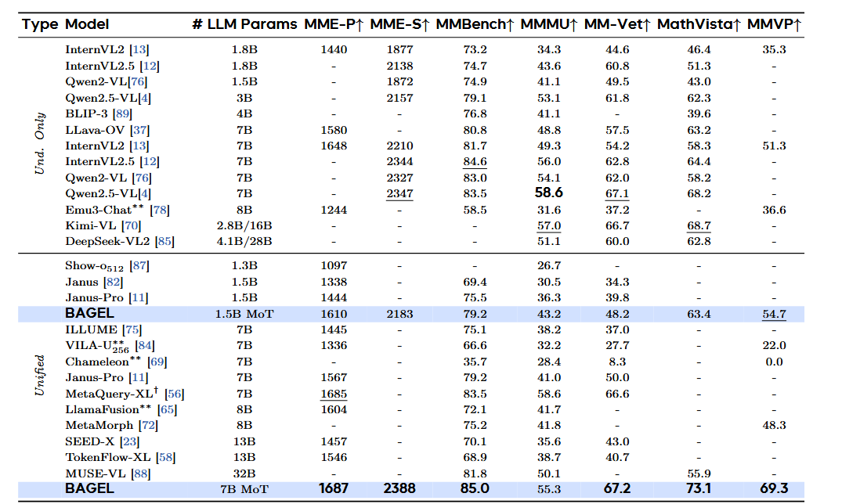Select MetaMorph's MMVP value "48.3"
Image resolution: width=842 pixels, height=504 pixels.
coord(775,426)
